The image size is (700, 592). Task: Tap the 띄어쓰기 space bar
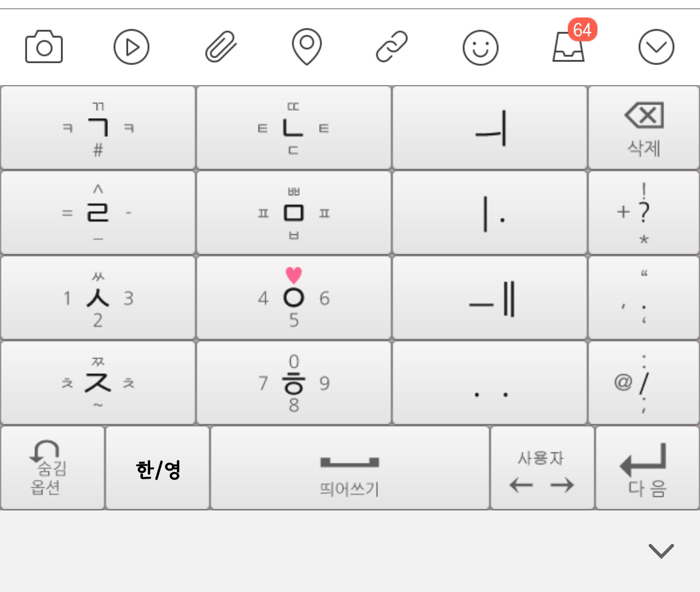click(350, 468)
